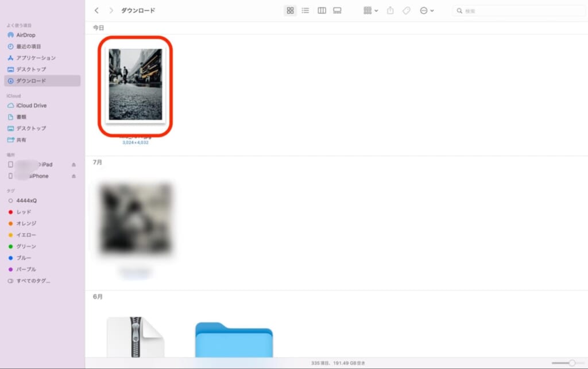The height and width of the screenshot is (369, 588).
Task: Go forward with the right chevron
Action: (x=111, y=10)
